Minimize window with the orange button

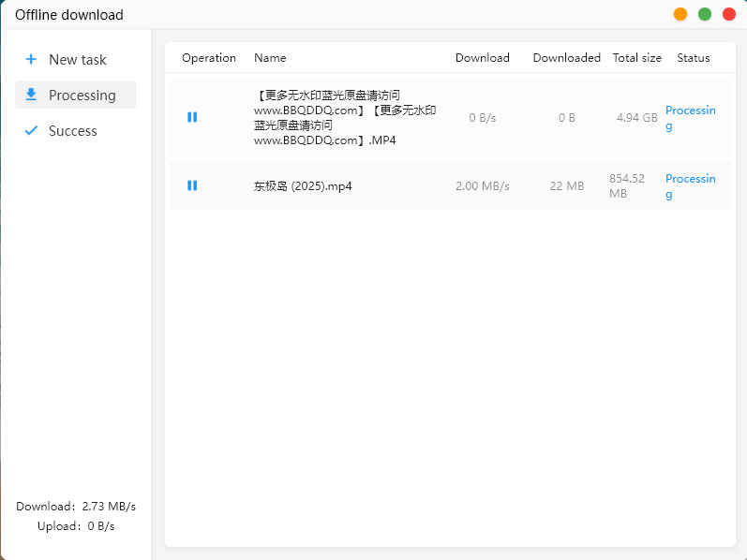680,14
